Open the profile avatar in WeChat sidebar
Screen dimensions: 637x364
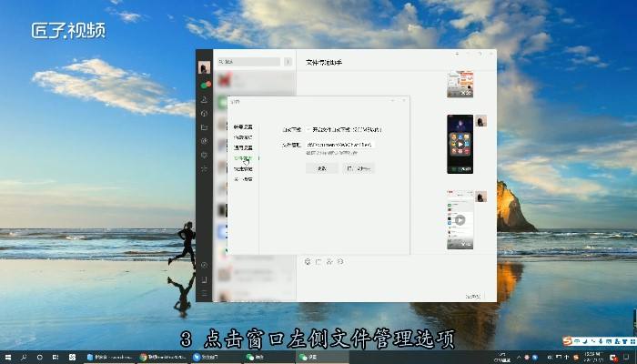click(x=204, y=67)
